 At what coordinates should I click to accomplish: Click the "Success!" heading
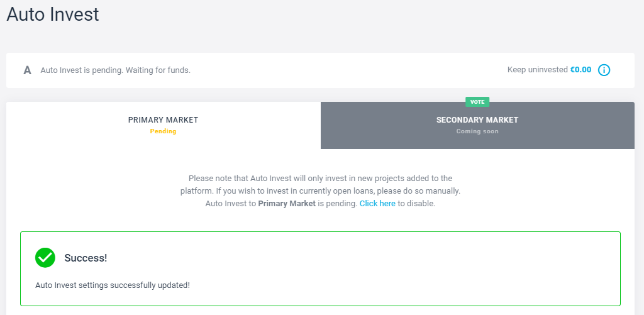coord(86,258)
